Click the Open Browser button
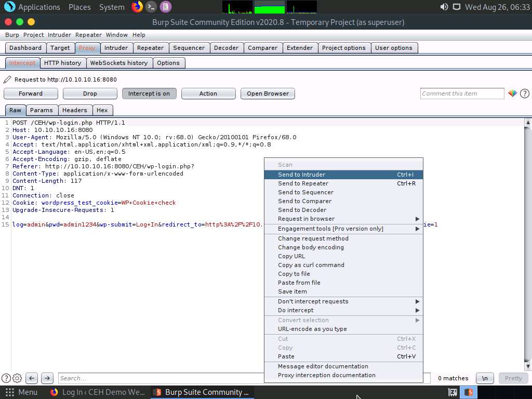 click(268, 94)
